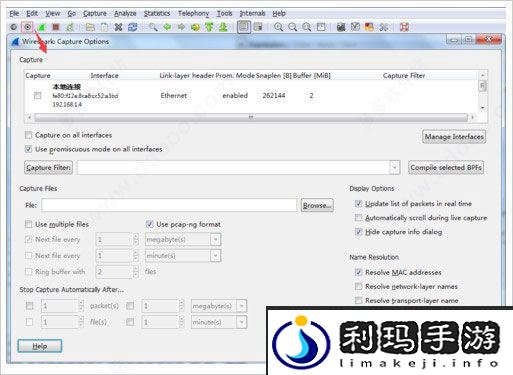
Task: Click the capture options toolbar icon
Action: click(27, 27)
